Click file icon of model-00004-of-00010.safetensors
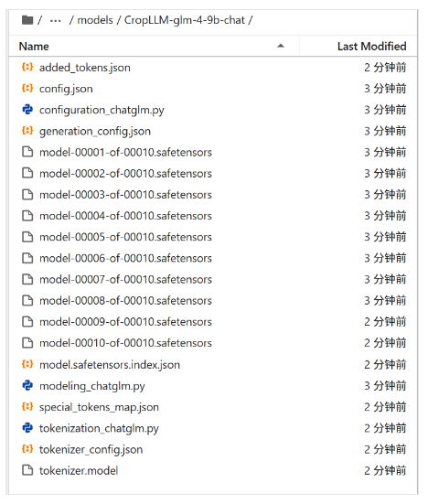This screenshot has width=428, height=504. (x=27, y=215)
